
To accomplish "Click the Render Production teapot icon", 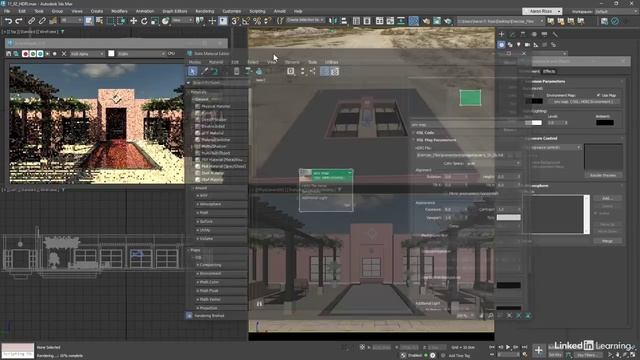I will pos(448,21).
